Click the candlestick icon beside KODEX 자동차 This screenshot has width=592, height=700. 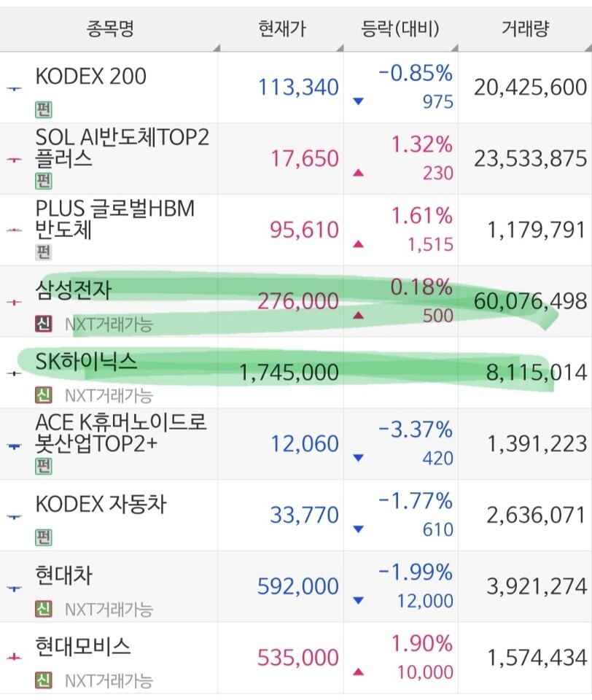15,516
